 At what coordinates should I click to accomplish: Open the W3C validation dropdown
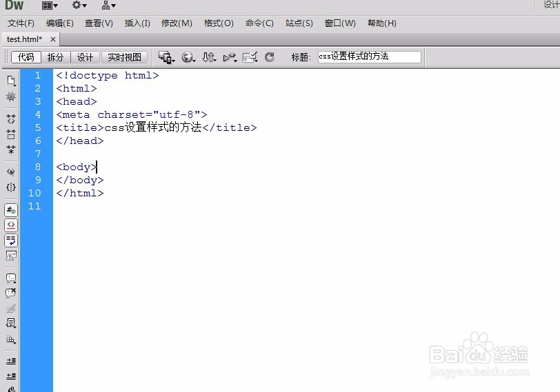[x=230, y=57]
